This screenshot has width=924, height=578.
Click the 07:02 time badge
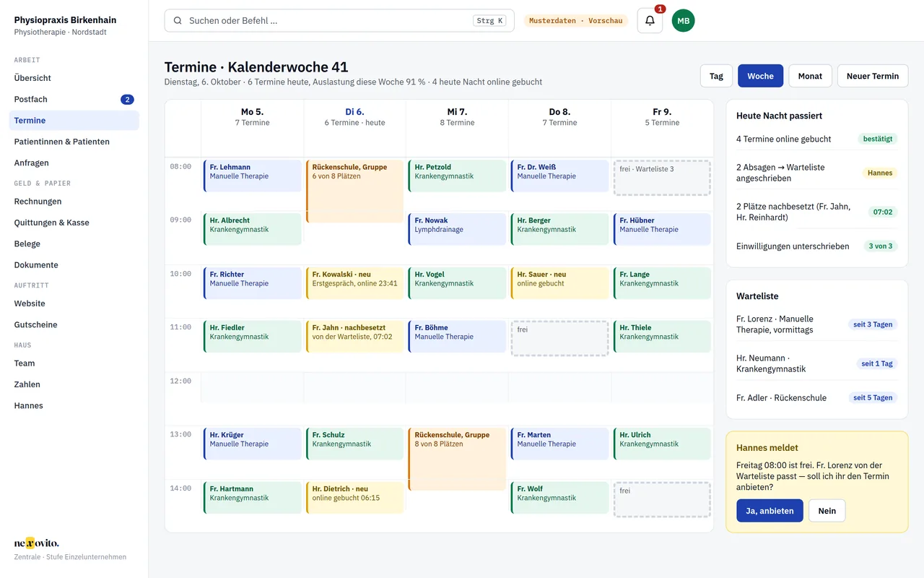coord(883,212)
